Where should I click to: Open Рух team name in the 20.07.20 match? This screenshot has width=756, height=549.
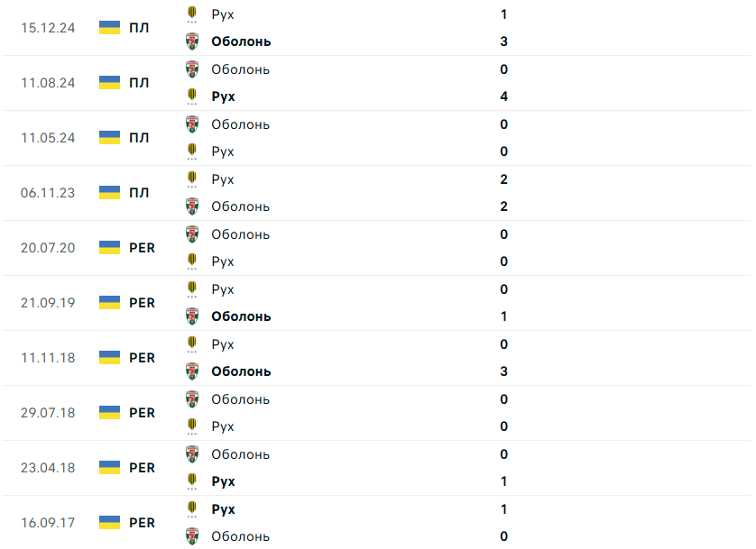[x=223, y=261]
